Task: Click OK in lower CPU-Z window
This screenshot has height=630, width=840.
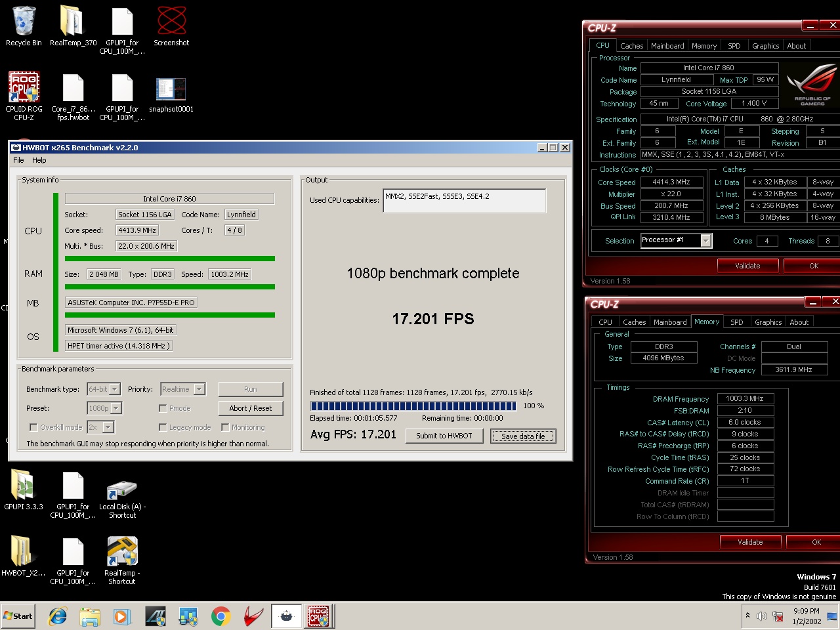Action: [x=814, y=542]
